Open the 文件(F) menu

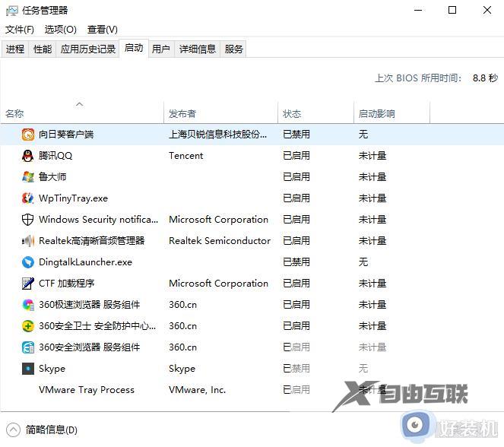click(x=20, y=30)
